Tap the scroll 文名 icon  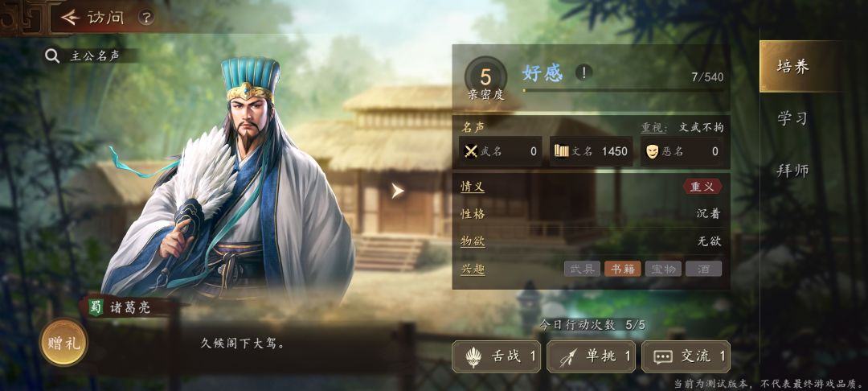tap(561, 150)
